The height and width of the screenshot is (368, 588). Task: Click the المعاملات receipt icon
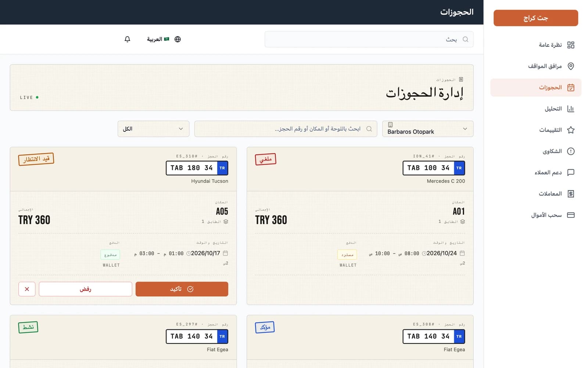[x=571, y=194]
